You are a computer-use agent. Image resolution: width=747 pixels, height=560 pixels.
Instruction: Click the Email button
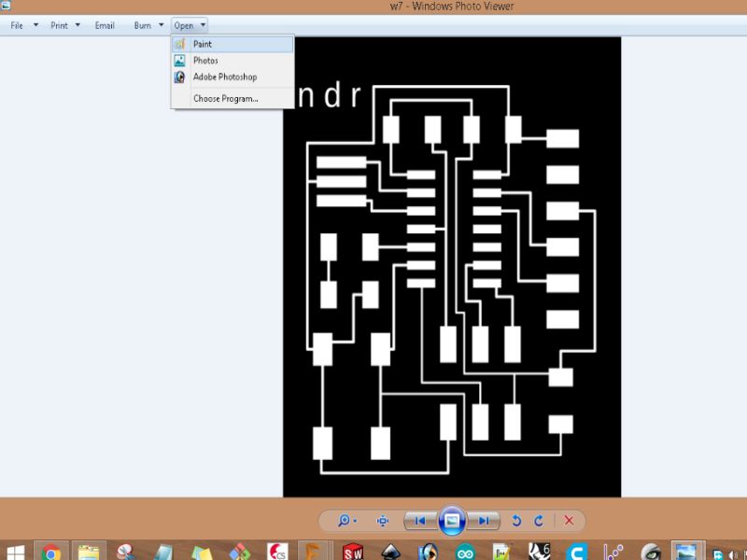click(x=105, y=25)
